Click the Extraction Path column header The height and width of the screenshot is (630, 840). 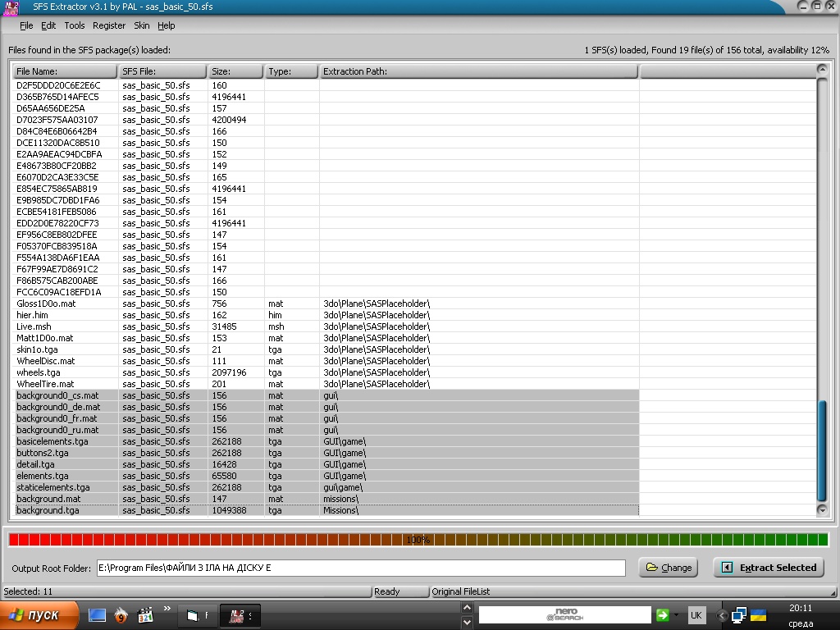tap(479, 71)
